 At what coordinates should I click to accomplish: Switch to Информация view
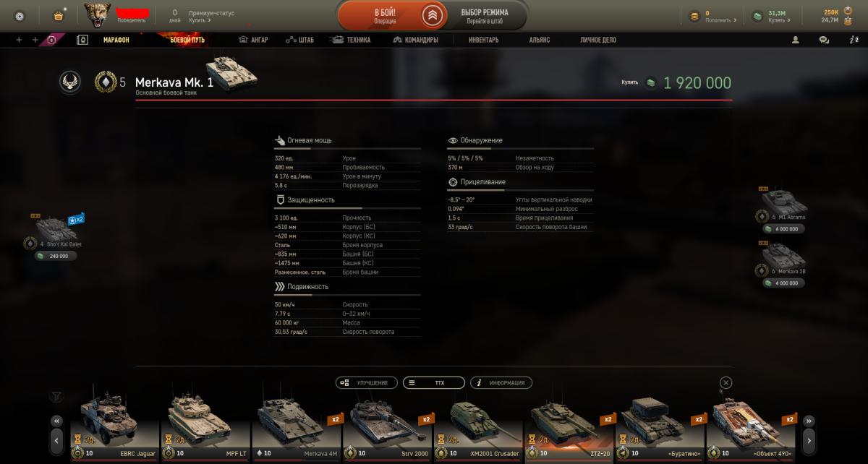(501, 382)
